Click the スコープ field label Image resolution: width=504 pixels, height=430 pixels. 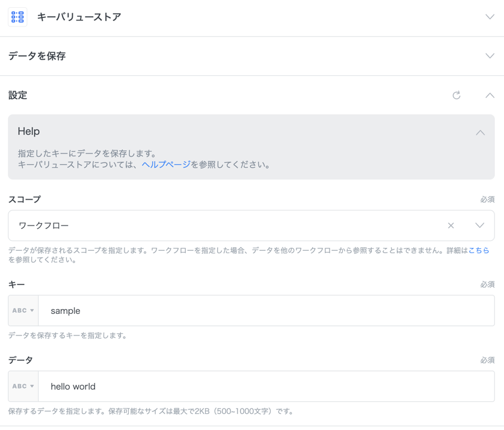[25, 199]
